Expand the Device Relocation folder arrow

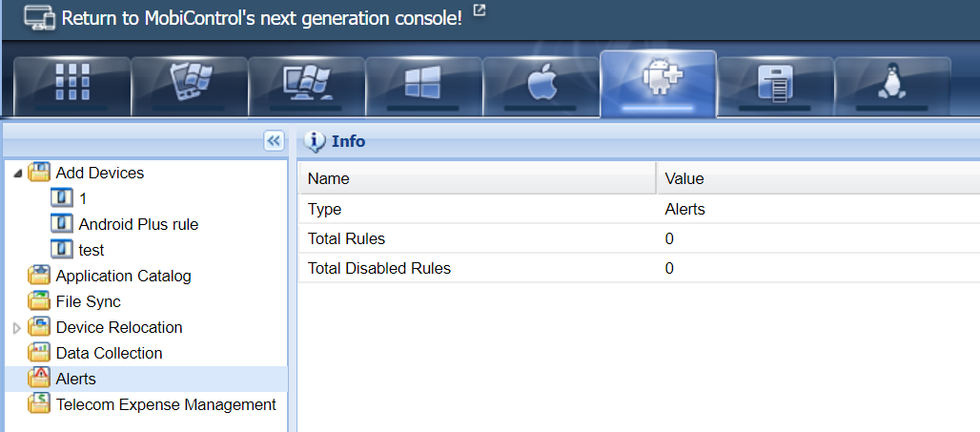click(x=17, y=328)
